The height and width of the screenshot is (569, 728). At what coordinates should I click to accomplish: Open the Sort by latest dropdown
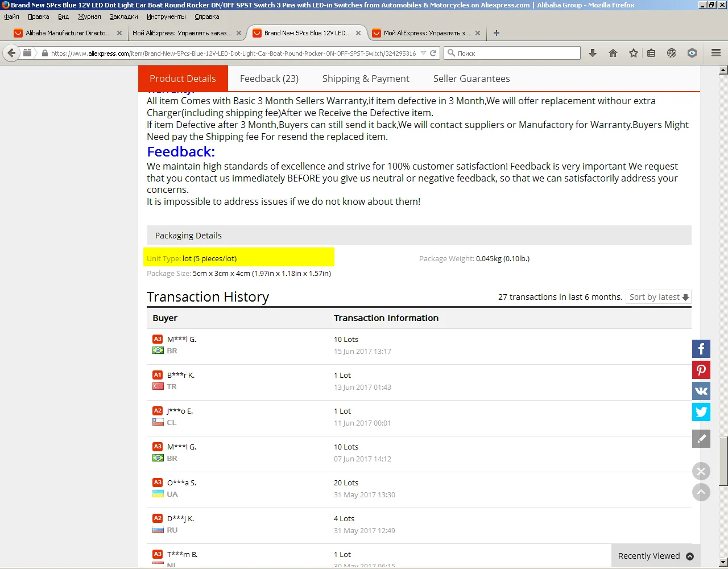click(659, 297)
